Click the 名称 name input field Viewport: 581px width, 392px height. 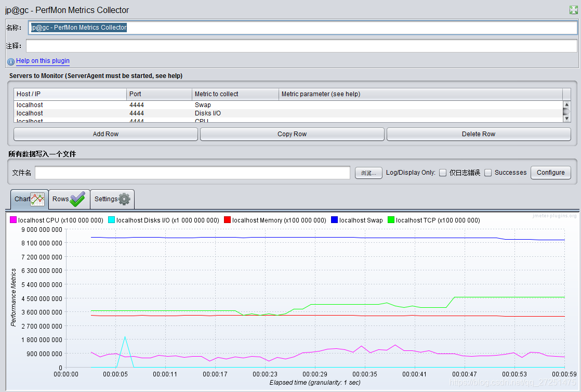tap(303, 28)
